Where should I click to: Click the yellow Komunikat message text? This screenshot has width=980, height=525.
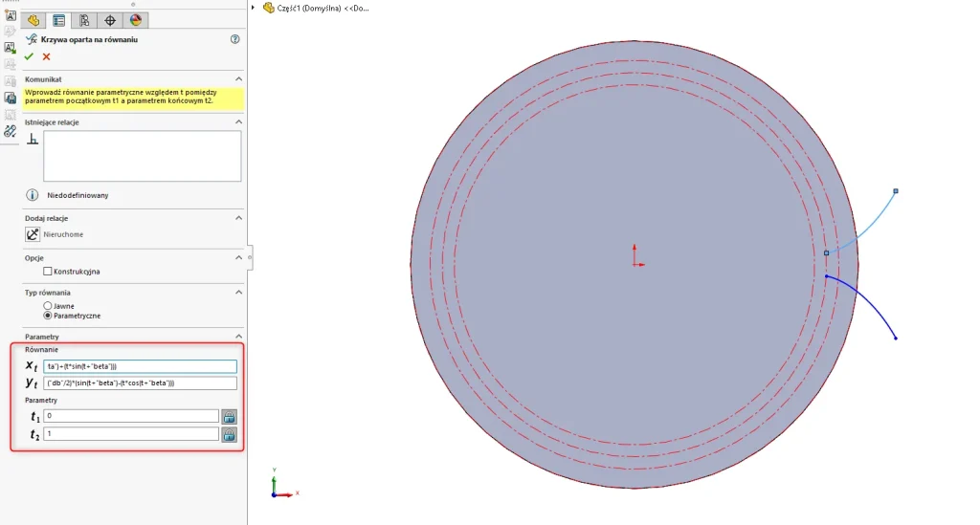[121, 97]
